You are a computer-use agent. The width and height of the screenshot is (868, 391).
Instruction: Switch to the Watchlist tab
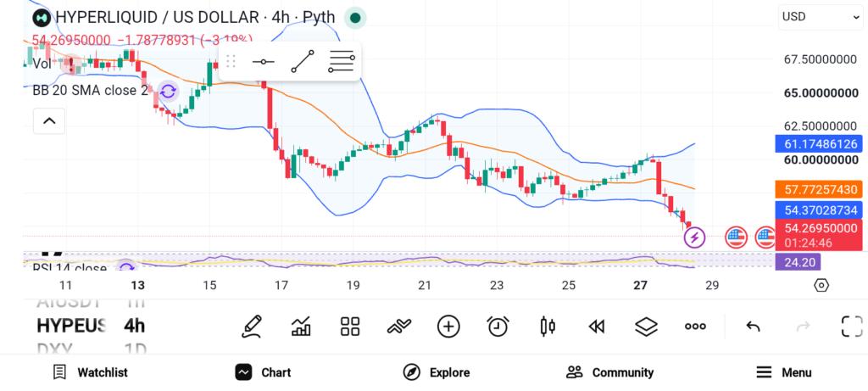point(90,372)
